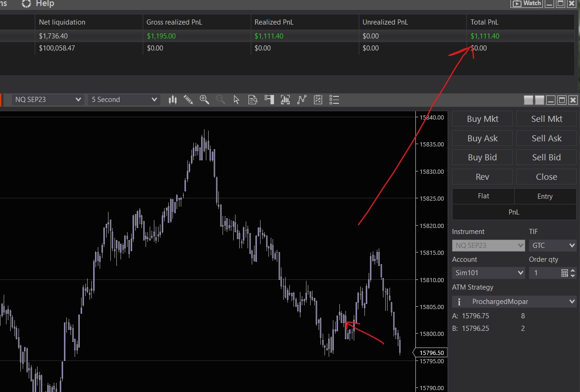
Task: Open the Help menu
Action: tap(45, 4)
